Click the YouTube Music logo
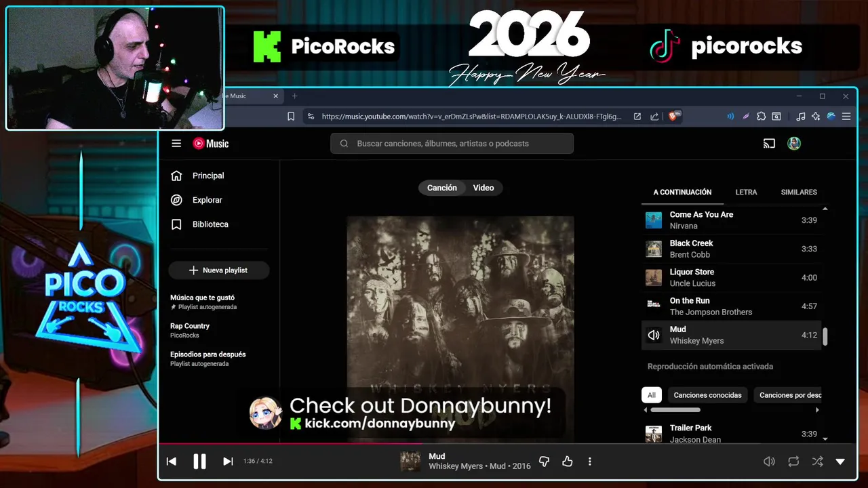868x488 pixels. 211,144
